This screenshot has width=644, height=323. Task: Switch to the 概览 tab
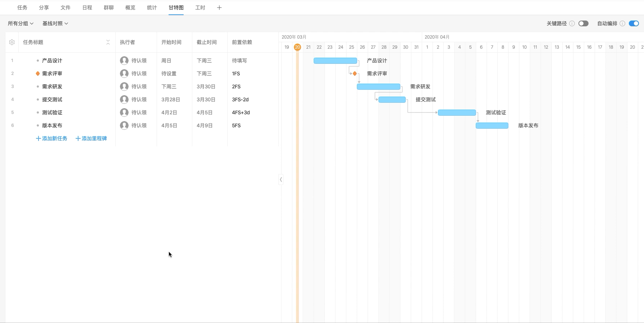pyautogui.click(x=130, y=8)
